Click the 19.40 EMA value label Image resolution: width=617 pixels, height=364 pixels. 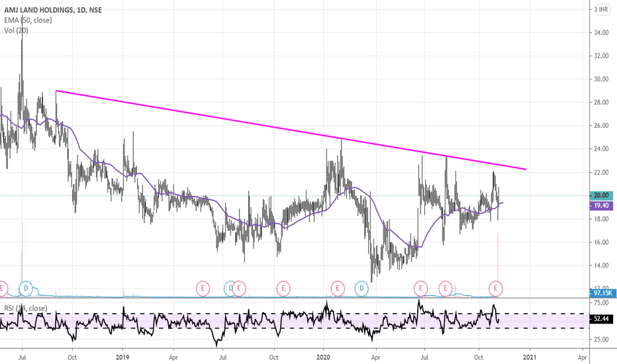(601, 205)
